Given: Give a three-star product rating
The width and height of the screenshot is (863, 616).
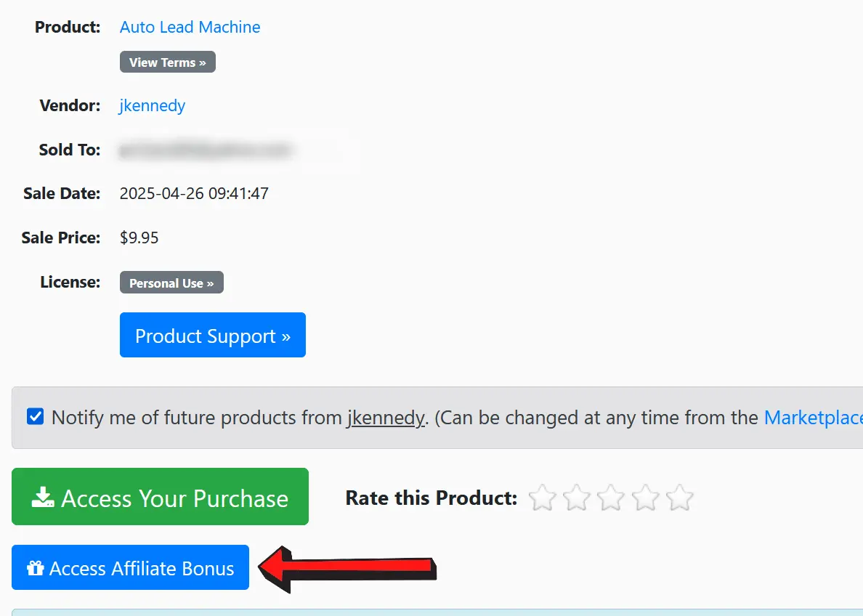Looking at the screenshot, I should 611,498.
